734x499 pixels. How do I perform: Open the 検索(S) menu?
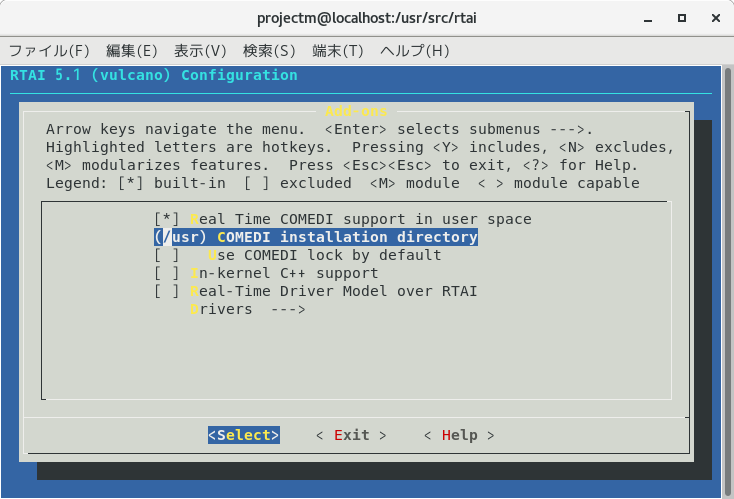click(x=269, y=51)
